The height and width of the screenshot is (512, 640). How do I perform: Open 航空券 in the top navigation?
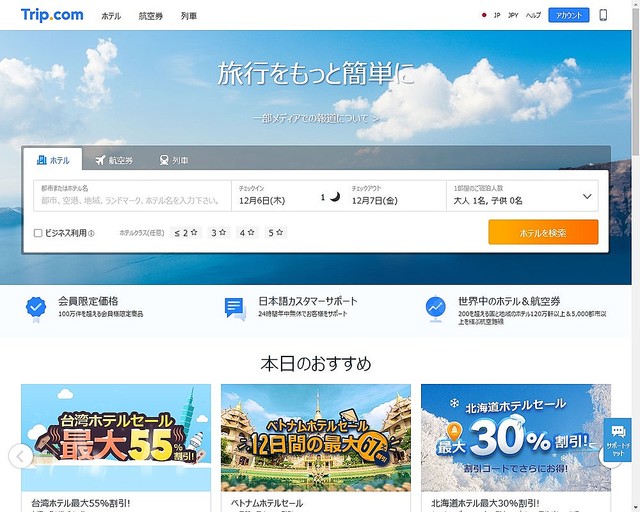click(x=151, y=16)
